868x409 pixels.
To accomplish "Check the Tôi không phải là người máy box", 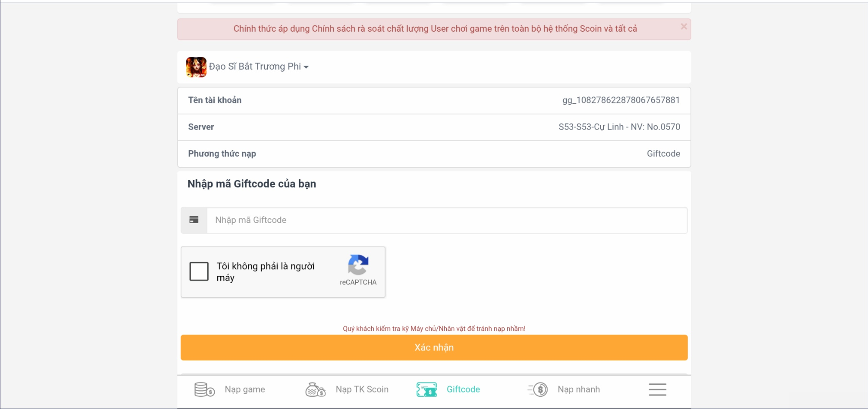I will pos(199,271).
